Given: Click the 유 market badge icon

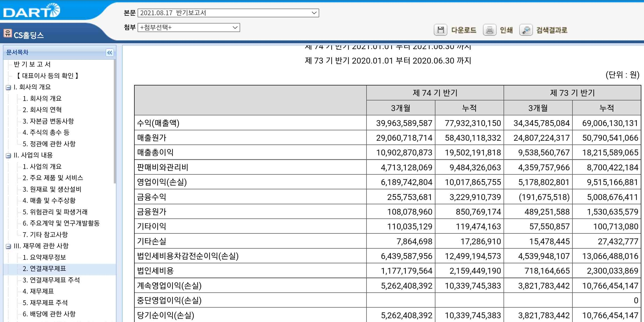Looking at the screenshot, I should click(7, 33).
